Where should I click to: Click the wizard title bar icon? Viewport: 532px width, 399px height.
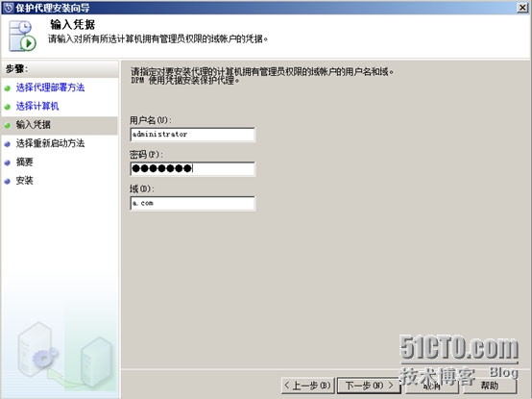coord(8,7)
